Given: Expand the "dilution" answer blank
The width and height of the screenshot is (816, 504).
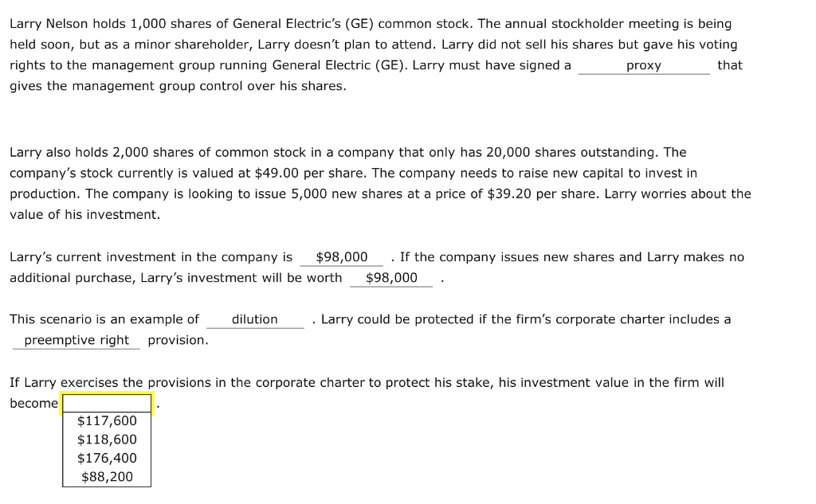Looking at the screenshot, I should [255, 319].
